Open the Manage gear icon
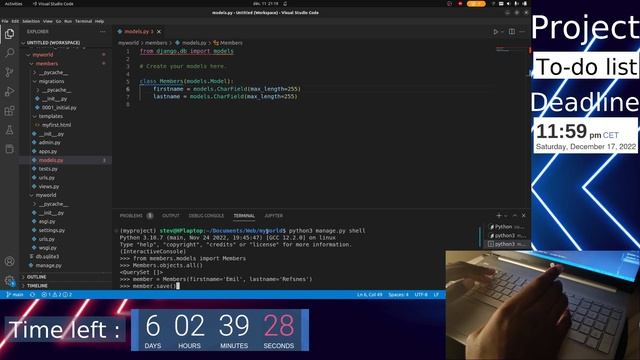Viewport: 640px width, 360px height. (9, 280)
